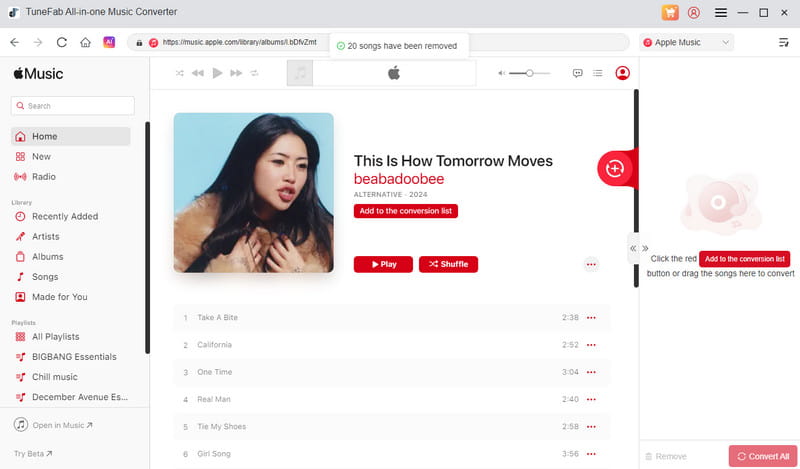Open the beabadoobee artist link
The width and height of the screenshot is (800, 469).
click(x=399, y=179)
